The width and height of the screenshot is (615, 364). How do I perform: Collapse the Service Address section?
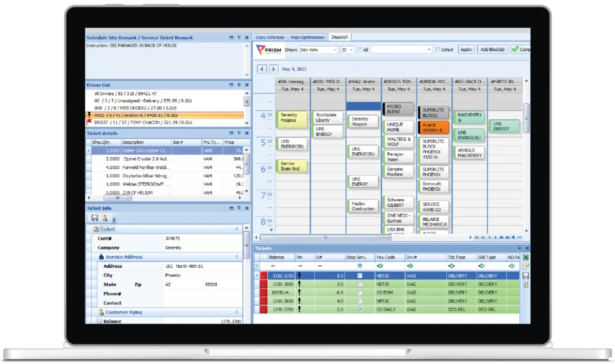[237, 257]
